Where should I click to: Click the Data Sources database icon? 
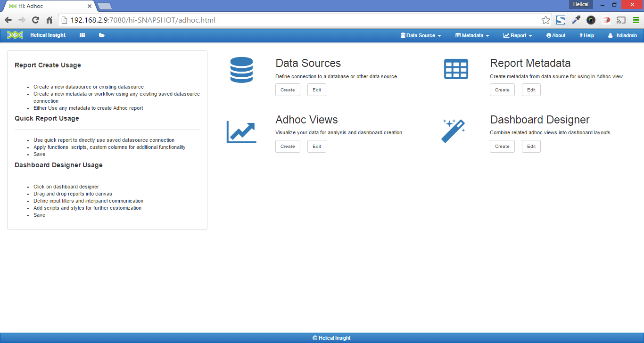[x=241, y=70]
